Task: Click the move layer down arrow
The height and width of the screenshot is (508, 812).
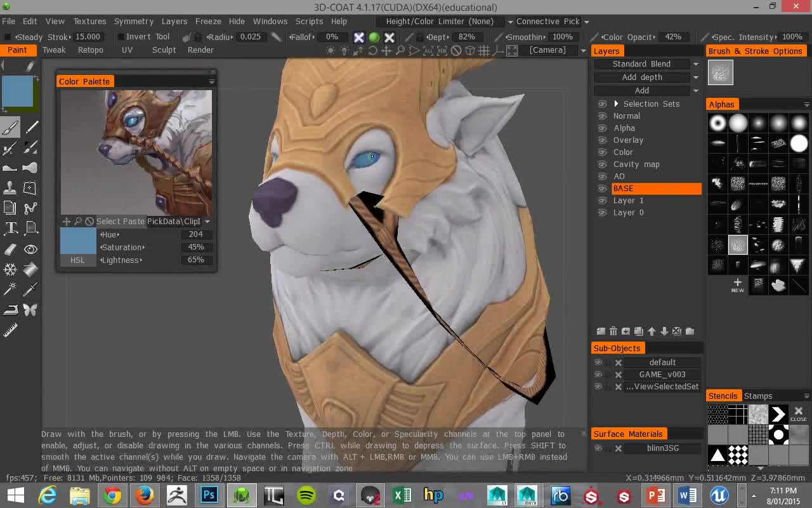Action: point(664,331)
